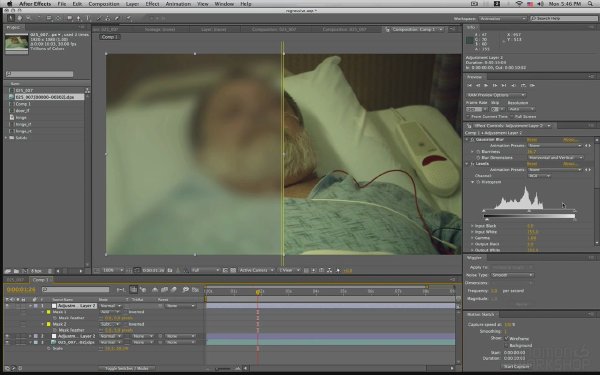This screenshot has width=600, height=375.
Task: Step to next frame in Preview panel
Action: point(495,85)
